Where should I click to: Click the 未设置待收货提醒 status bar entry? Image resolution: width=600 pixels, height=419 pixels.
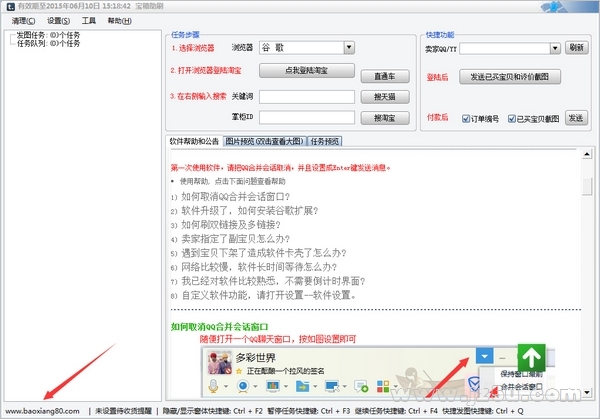(123, 411)
